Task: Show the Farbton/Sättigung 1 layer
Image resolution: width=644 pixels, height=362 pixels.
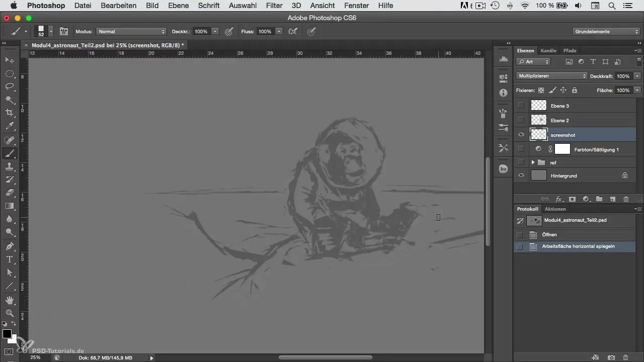Action: point(521,149)
